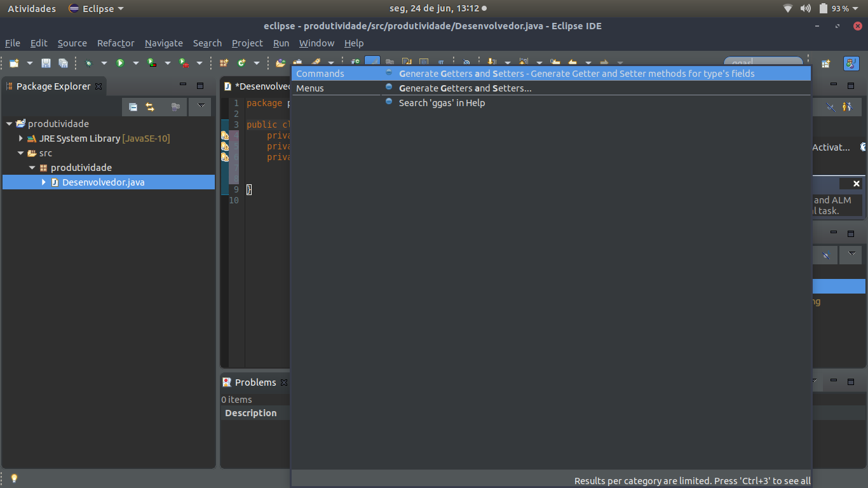Click the Coverage run icon
The image size is (868, 488).
tap(152, 63)
